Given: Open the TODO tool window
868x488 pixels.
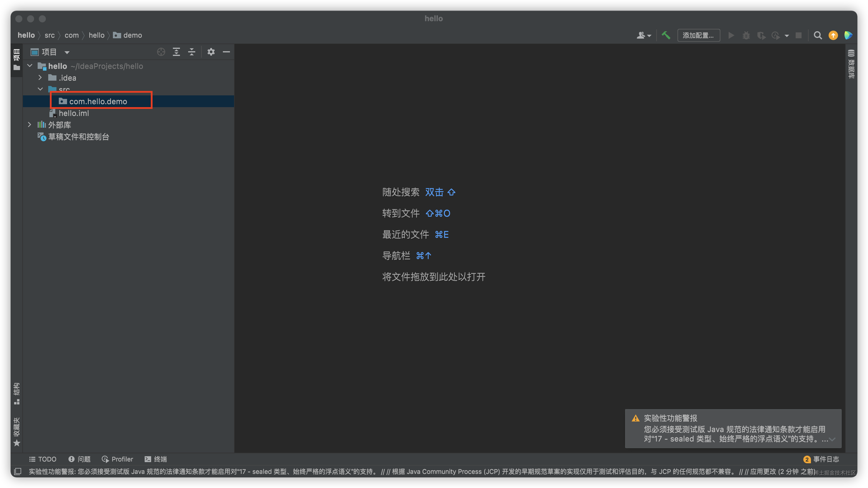Looking at the screenshot, I should 42,459.
